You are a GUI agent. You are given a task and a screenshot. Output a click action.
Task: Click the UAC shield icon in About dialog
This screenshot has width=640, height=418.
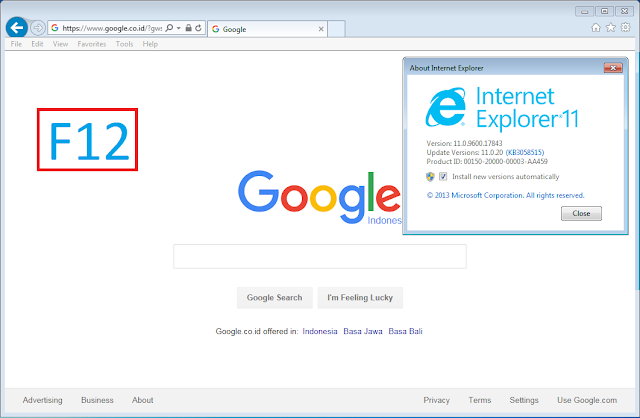(430, 176)
